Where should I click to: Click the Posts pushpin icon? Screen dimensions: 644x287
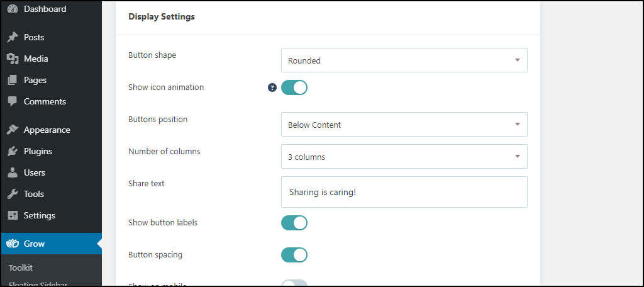[13, 37]
